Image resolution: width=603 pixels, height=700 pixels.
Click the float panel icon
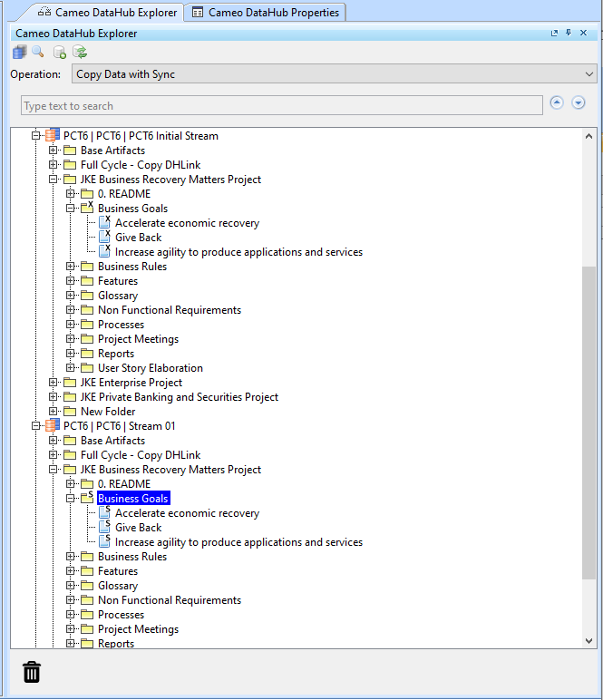tap(554, 33)
